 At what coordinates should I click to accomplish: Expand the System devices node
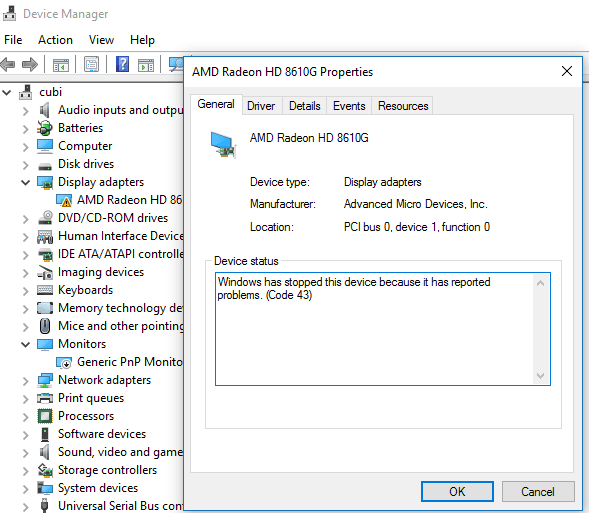[x=25, y=489]
